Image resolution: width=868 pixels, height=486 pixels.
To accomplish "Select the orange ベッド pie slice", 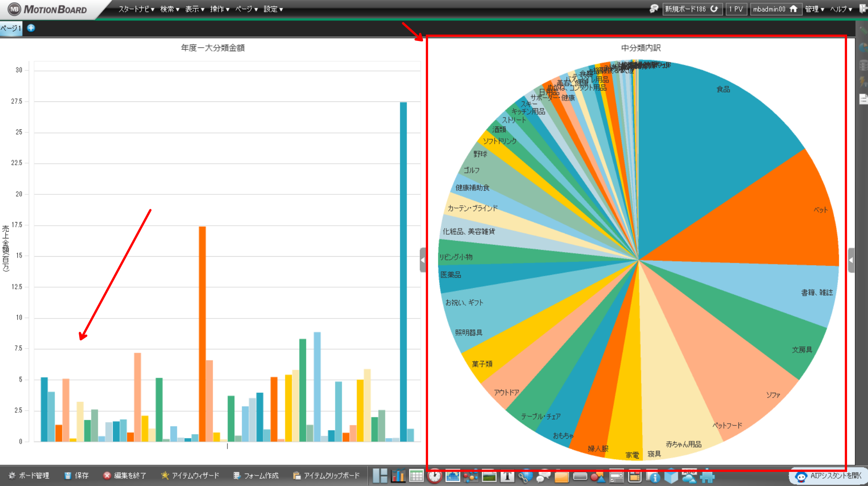I will [773, 214].
